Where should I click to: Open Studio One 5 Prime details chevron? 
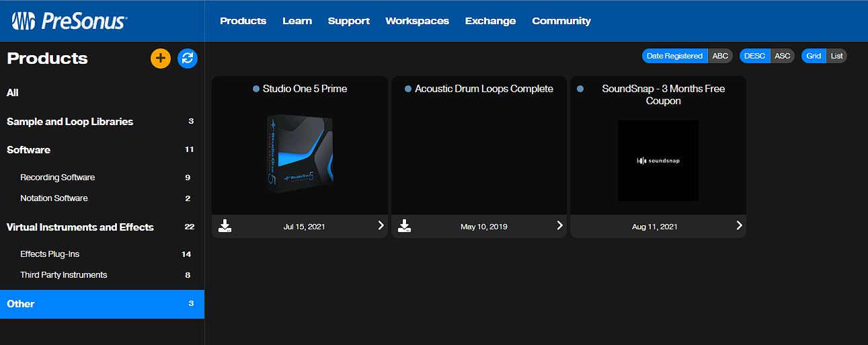pyautogui.click(x=381, y=226)
